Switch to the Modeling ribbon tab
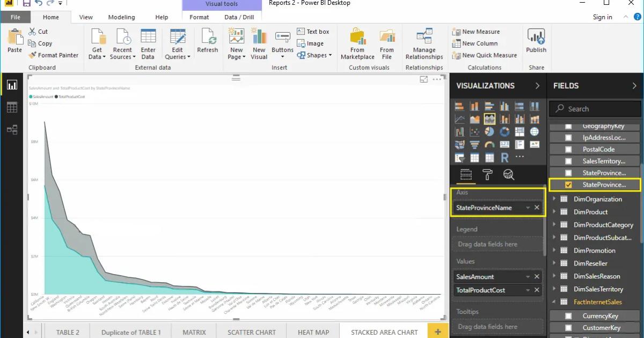The height and width of the screenshot is (338, 644). pyautogui.click(x=121, y=17)
